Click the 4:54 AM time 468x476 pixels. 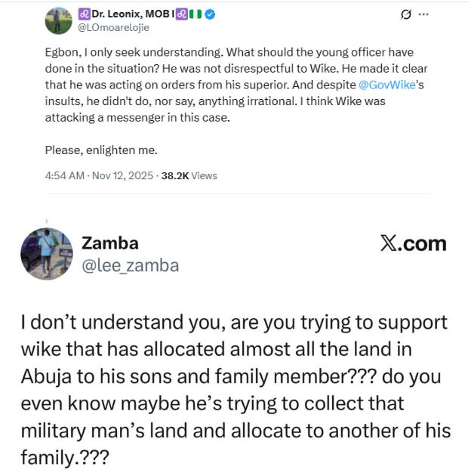click(65, 175)
